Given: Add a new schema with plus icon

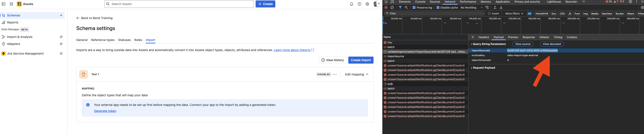Looking at the screenshot, I should pos(61,15).
